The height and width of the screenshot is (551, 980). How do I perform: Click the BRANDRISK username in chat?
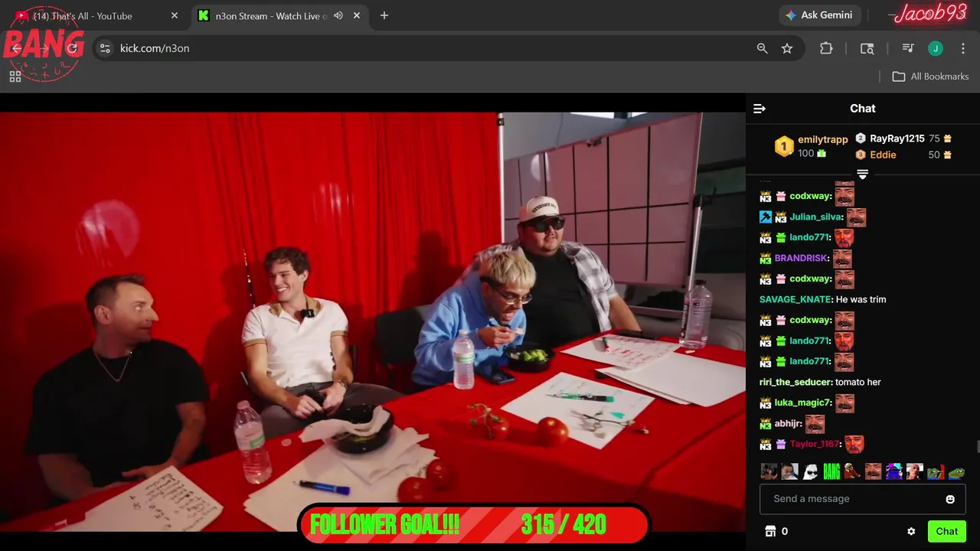pos(801,258)
